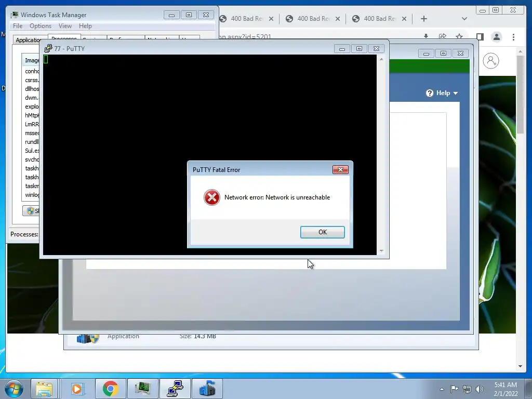Click the PuTTY terminal scrollbar down arrow
Screen dimensions: 532x399
tap(381, 251)
